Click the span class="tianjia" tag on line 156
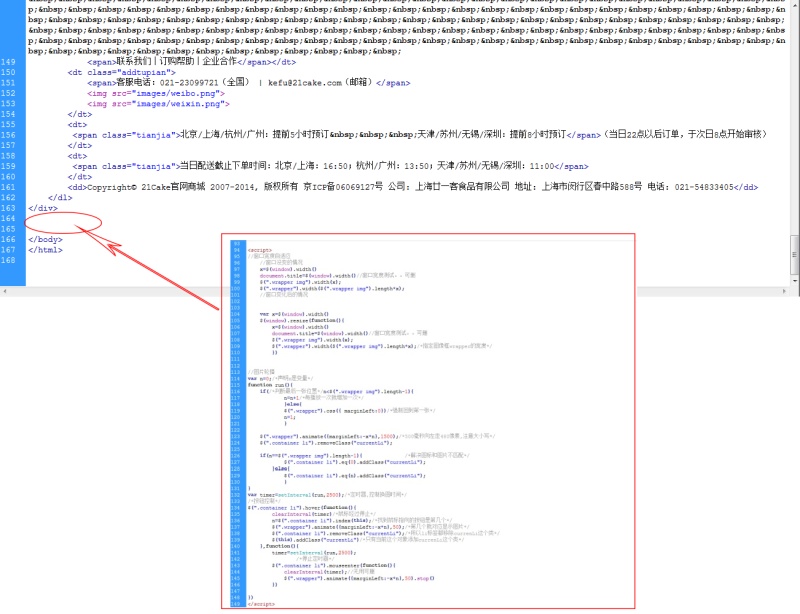This screenshot has height=614, width=800. coord(127,135)
